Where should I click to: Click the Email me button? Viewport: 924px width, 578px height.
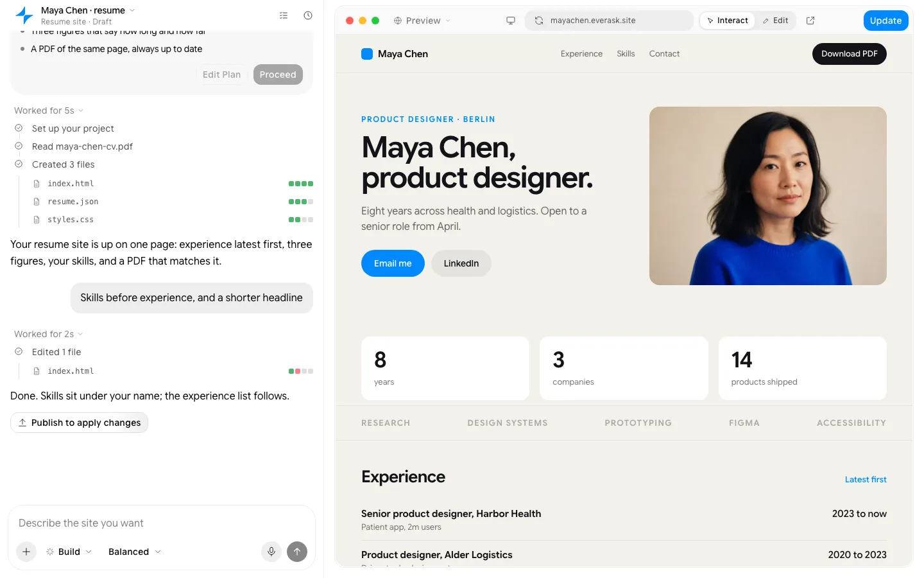point(393,263)
